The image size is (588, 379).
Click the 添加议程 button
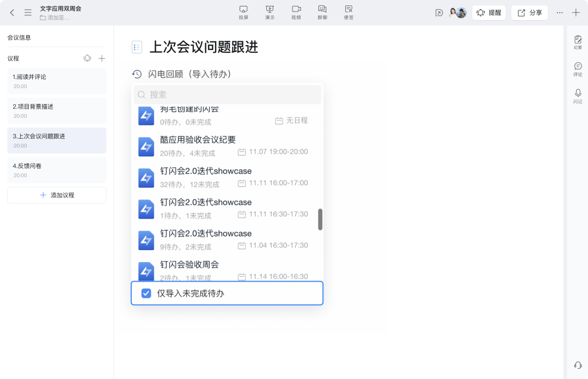click(57, 195)
